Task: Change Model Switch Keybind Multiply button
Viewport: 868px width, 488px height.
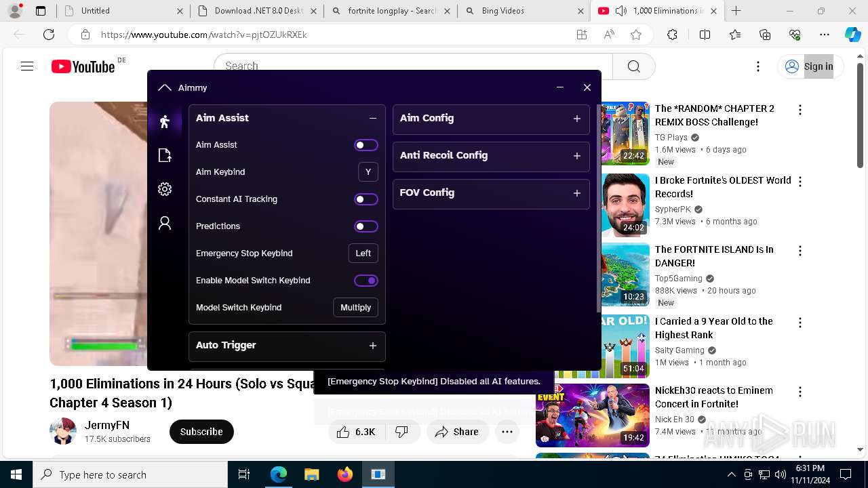Action: (x=355, y=308)
